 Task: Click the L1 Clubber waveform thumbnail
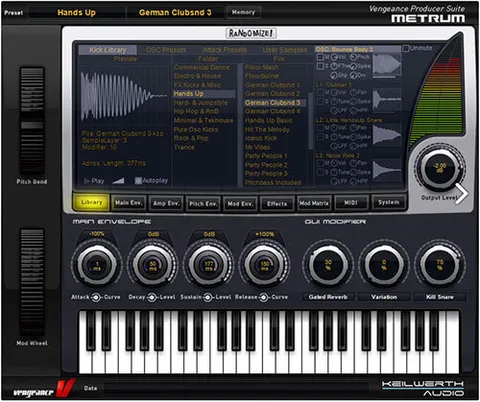tap(387, 100)
